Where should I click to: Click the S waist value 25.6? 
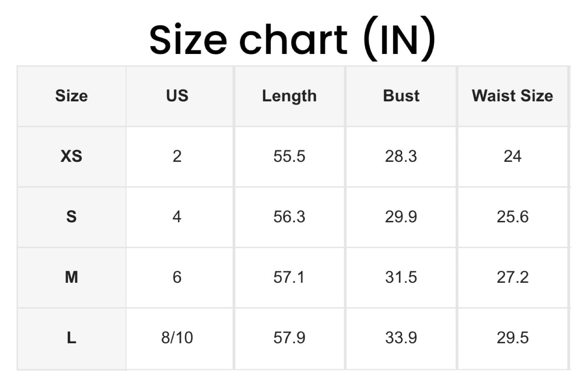[x=512, y=217]
